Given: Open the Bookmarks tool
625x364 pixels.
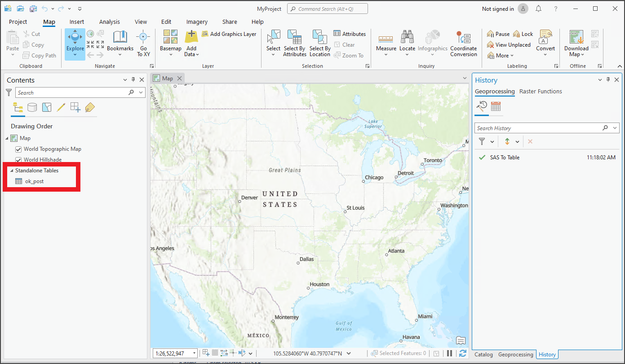Looking at the screenshot, I should 120,44.
